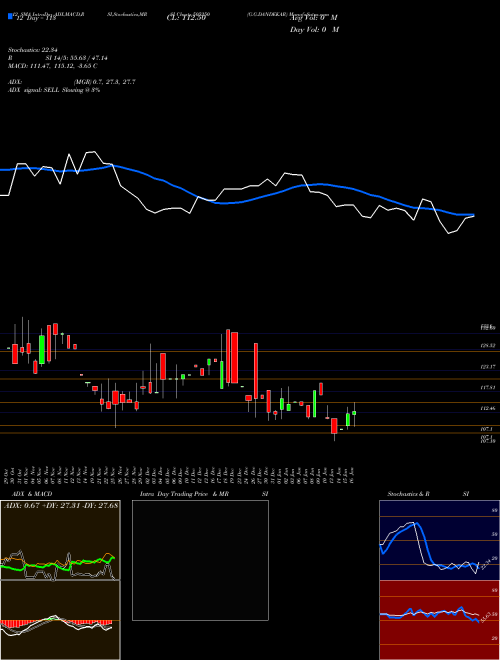The image size is (500, 660).
Task: Click the RSI chart with red background
Action: [439, 620]
